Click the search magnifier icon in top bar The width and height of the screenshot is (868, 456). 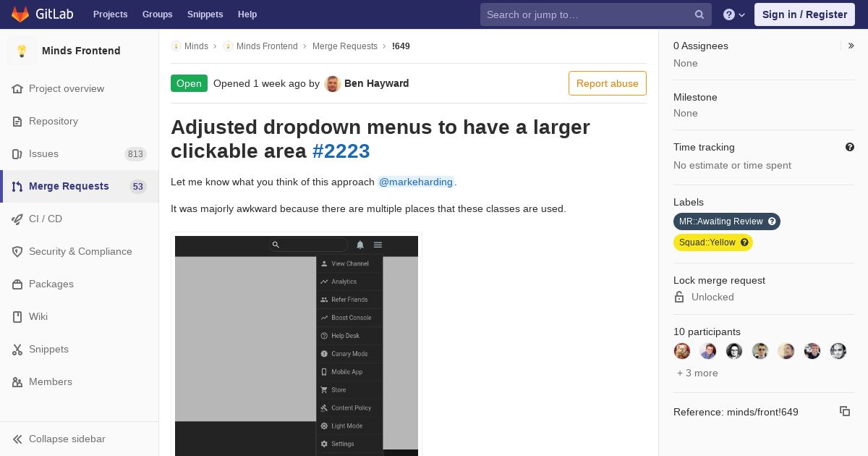(699, 14)
